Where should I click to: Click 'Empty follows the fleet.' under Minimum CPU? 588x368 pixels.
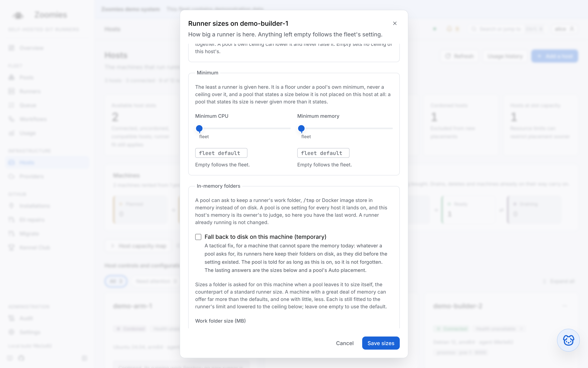click(222, 165)
